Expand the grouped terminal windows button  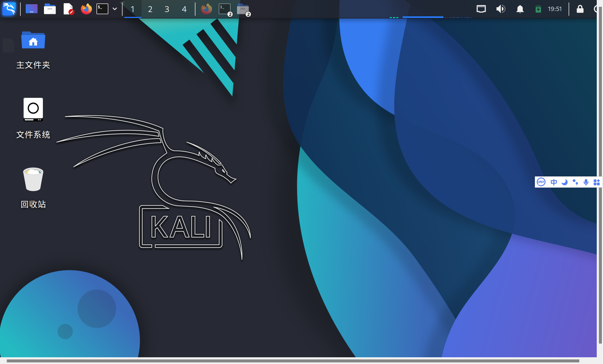click(225, 9)
